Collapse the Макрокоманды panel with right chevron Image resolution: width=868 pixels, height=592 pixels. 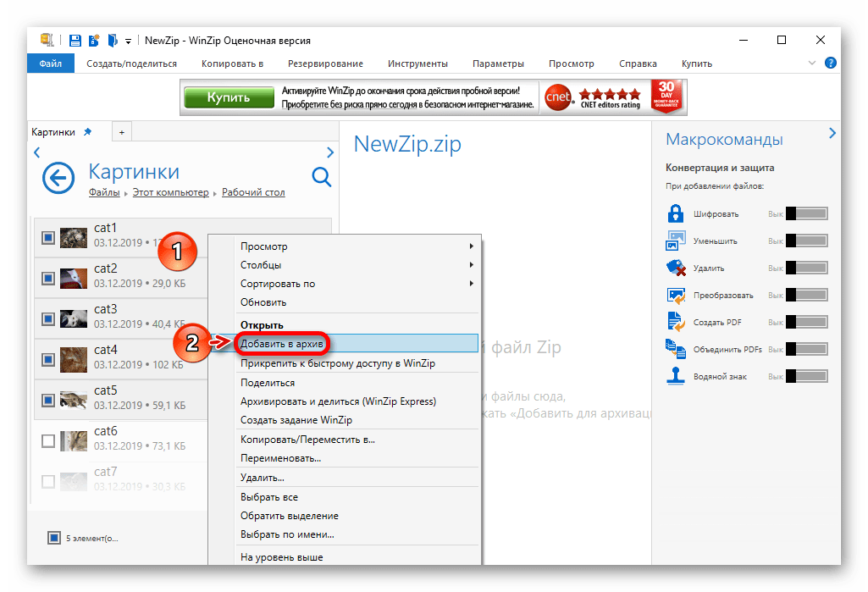click(x=832, y=133)
